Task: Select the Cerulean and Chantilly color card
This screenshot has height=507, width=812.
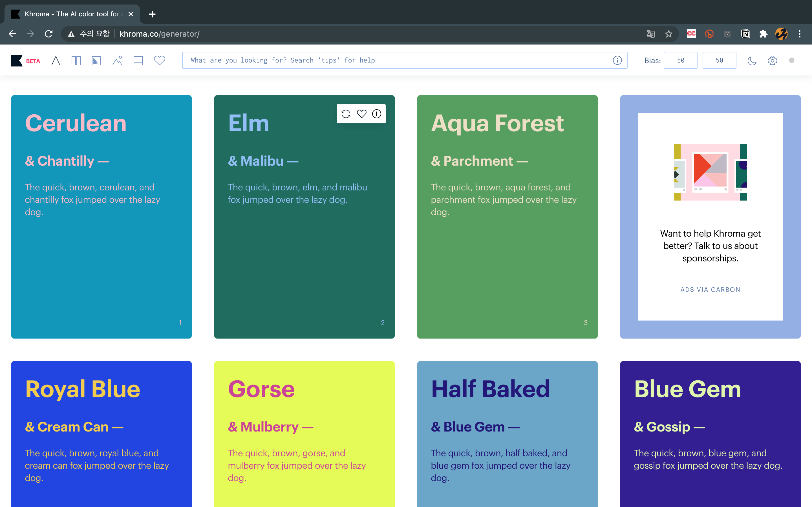Action: pos(101,255)
